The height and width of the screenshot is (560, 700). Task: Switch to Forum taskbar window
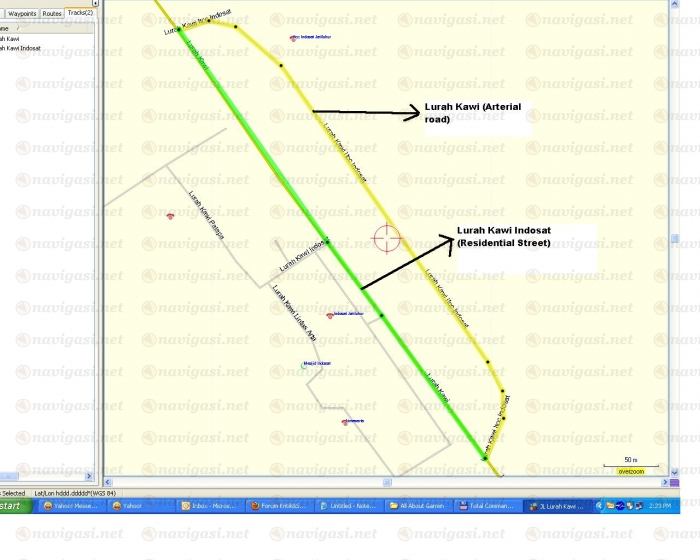pos(279,507)
